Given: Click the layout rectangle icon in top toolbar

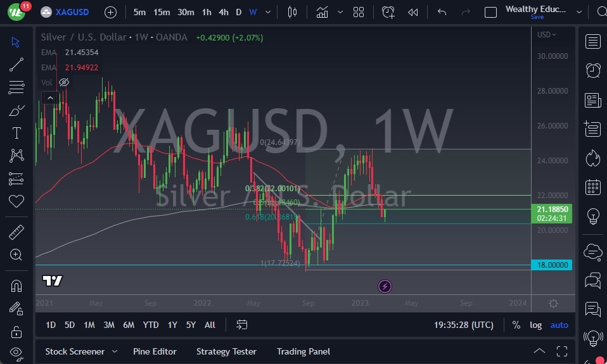Looking at the screenshot, I should [490, 13].
